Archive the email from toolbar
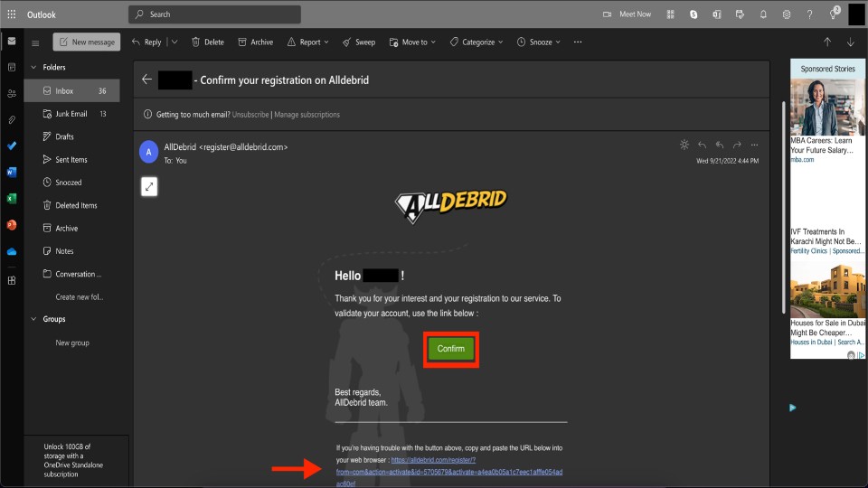Viewport: 868px width, 488px height. 256,42
